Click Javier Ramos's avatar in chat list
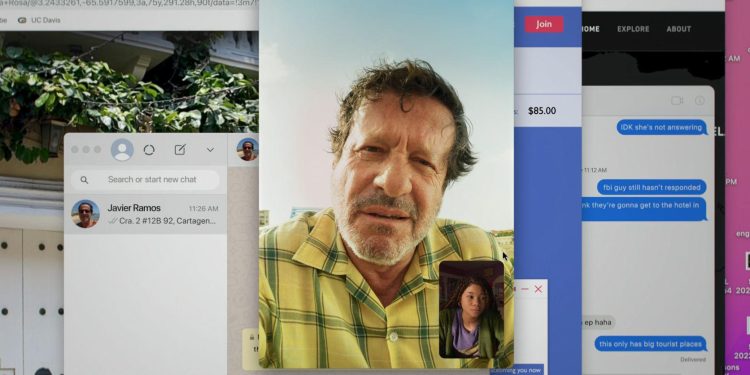Screen dimensions: 750x375 click(x=85, y=214)
